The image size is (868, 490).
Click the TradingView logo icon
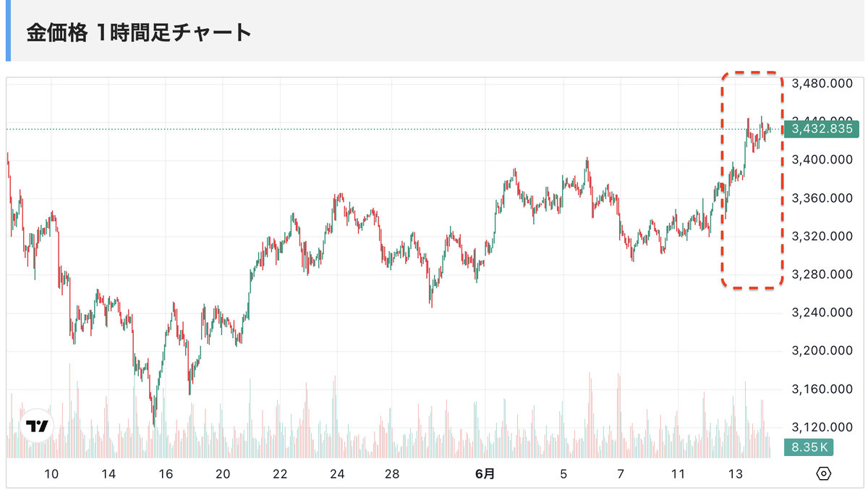click(37, 426)
